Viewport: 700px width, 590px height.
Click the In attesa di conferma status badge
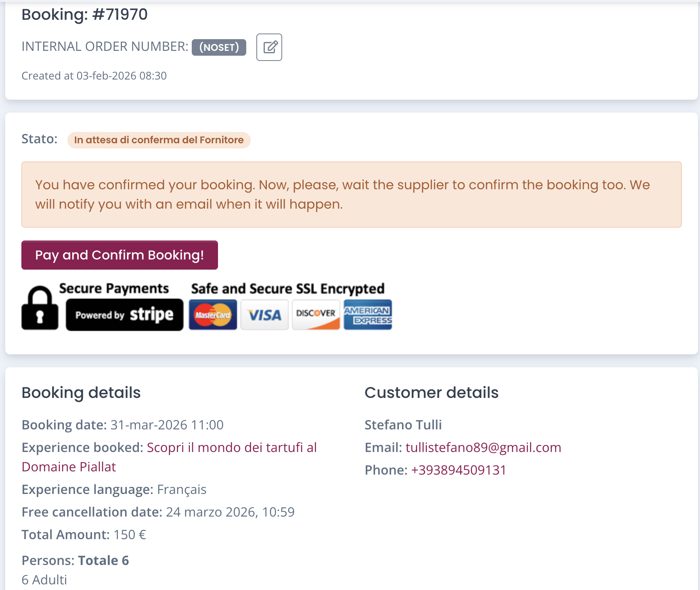159,140
